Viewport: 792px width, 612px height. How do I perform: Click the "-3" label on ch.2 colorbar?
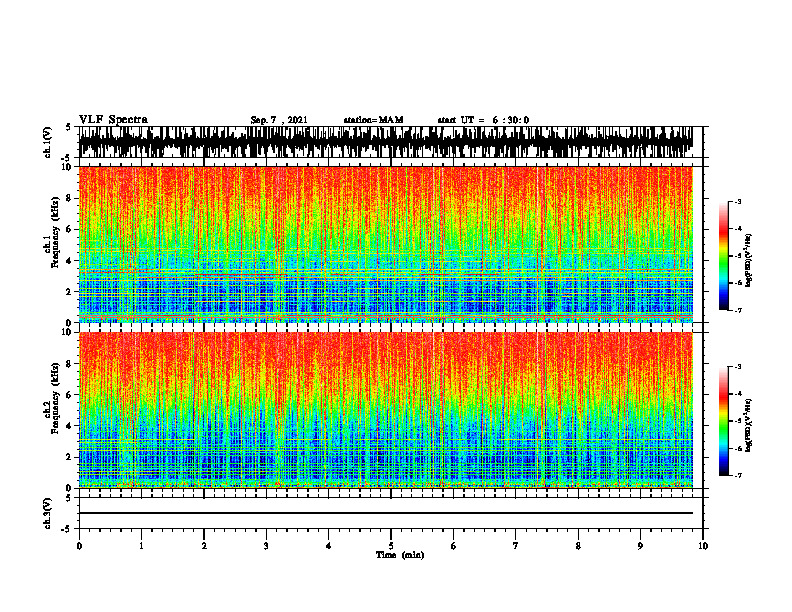pos(738,367)
